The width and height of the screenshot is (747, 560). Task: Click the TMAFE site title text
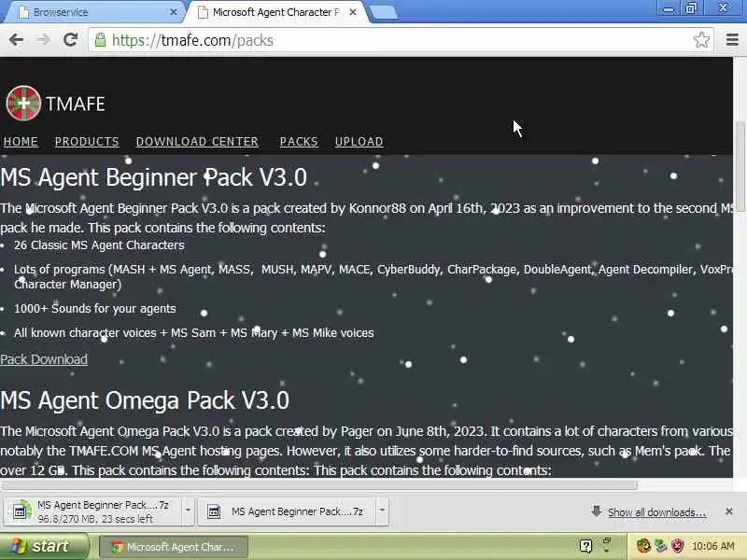pyautogui.click(x=76, y=104)
